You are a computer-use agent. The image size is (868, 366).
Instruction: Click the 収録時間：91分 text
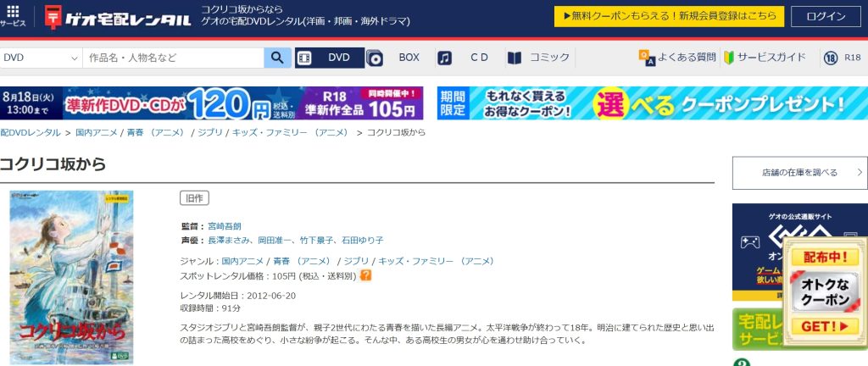point(211,308)
